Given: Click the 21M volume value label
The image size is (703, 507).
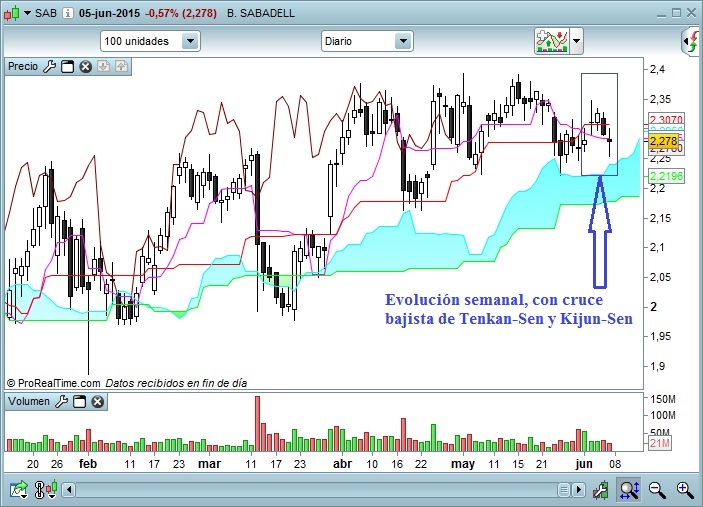Looking at the screenshot, I should point(660,443).
